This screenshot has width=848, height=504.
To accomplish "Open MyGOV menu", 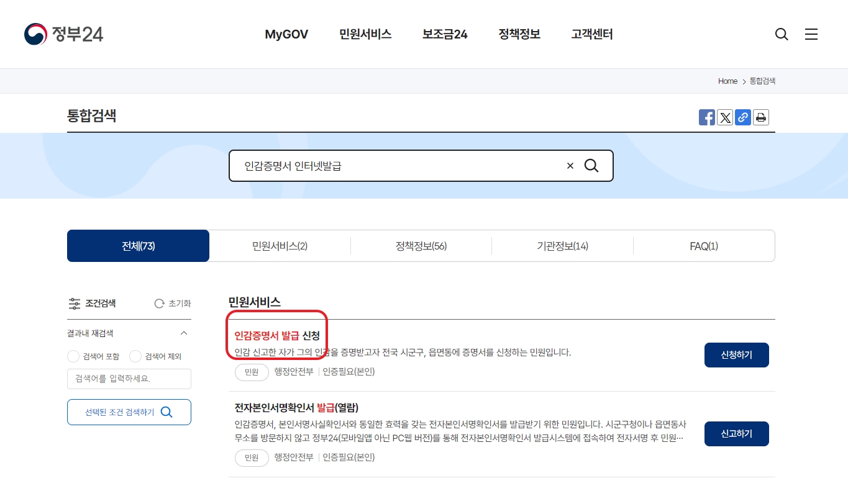I will [286, 34].
